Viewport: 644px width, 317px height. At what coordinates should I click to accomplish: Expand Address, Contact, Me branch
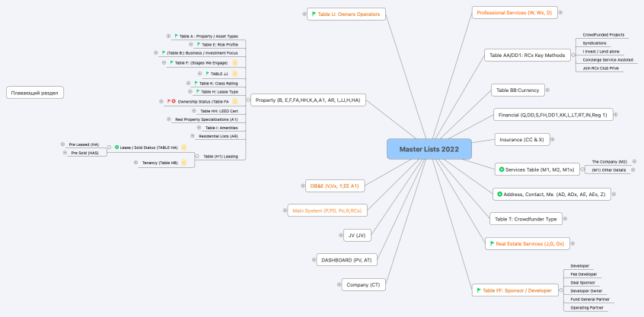614,195
